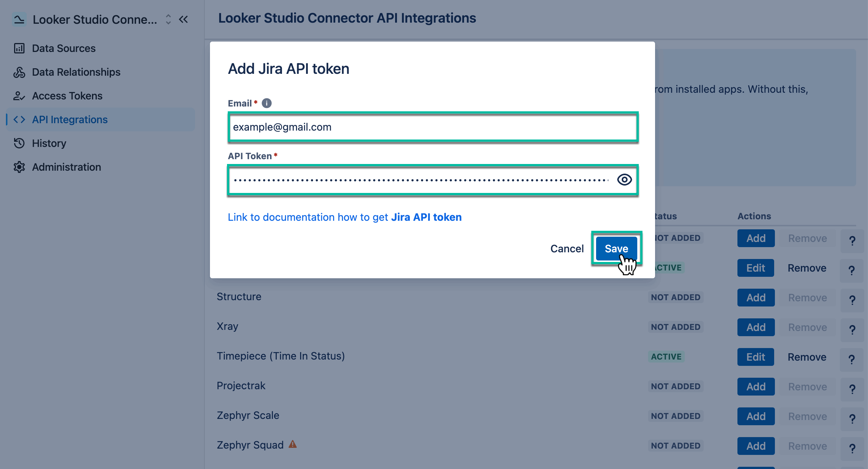Viewport: 868px width, 469px height.
Task: Click Add for the Structure integration
Action: 756,297
